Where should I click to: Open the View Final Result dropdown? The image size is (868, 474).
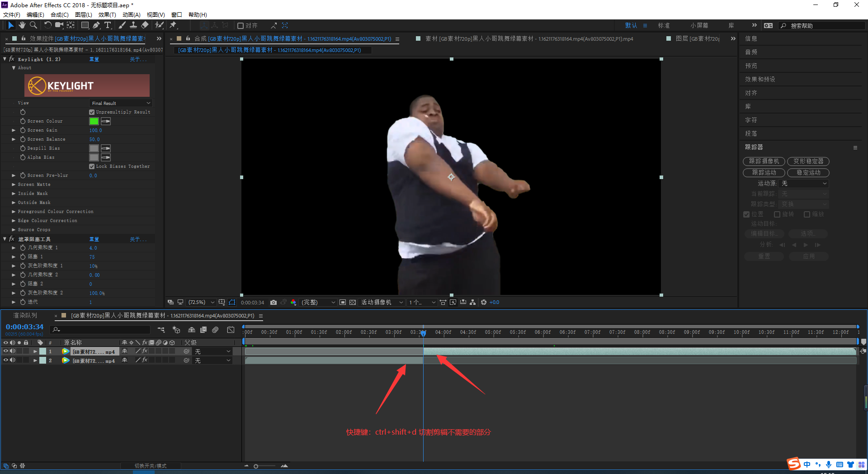(120, 103)
